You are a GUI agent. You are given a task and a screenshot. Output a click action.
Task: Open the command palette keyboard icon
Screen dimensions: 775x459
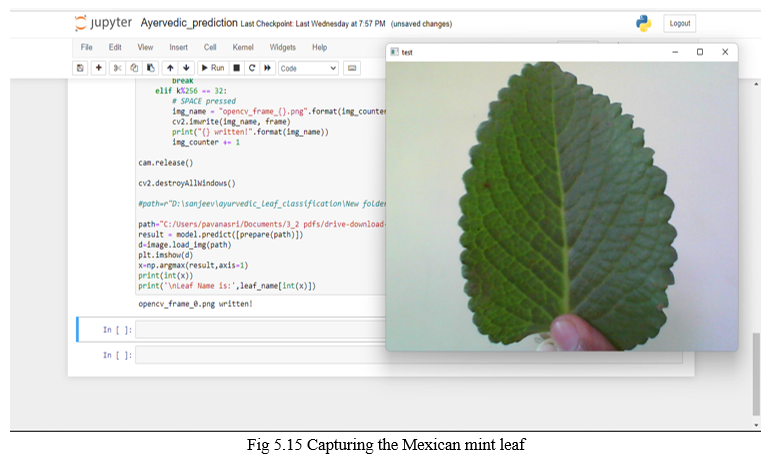[352, 68]
